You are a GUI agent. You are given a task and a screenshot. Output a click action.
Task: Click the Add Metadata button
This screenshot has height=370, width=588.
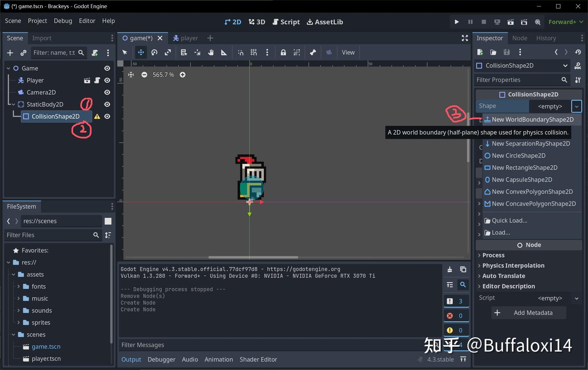[x=528, y=313]
